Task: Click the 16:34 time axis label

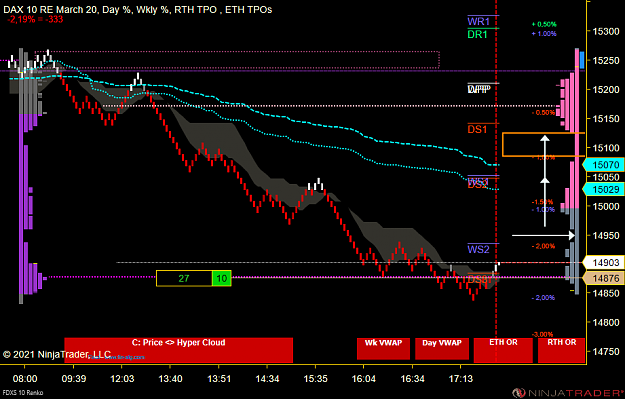Action: (412, 379)
